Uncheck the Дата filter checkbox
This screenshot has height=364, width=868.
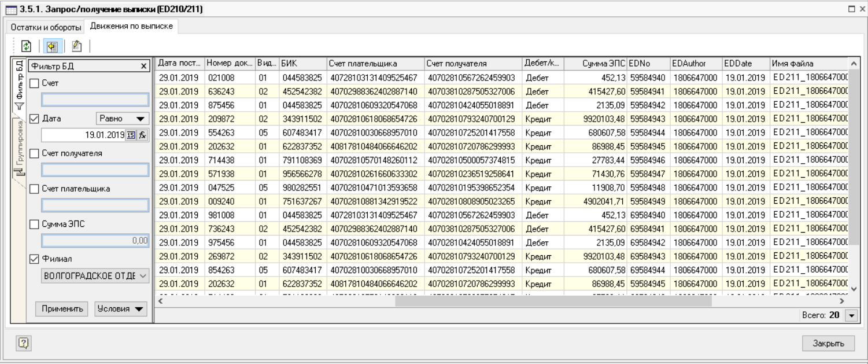click(34, 119)
